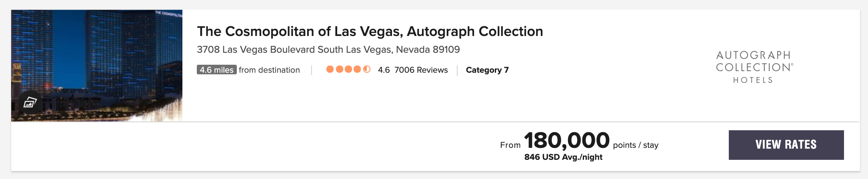Click the 846 USD Avg./night rate
Image resolution: width=868 pixels, height=179 pixels.
pos(563,157)
